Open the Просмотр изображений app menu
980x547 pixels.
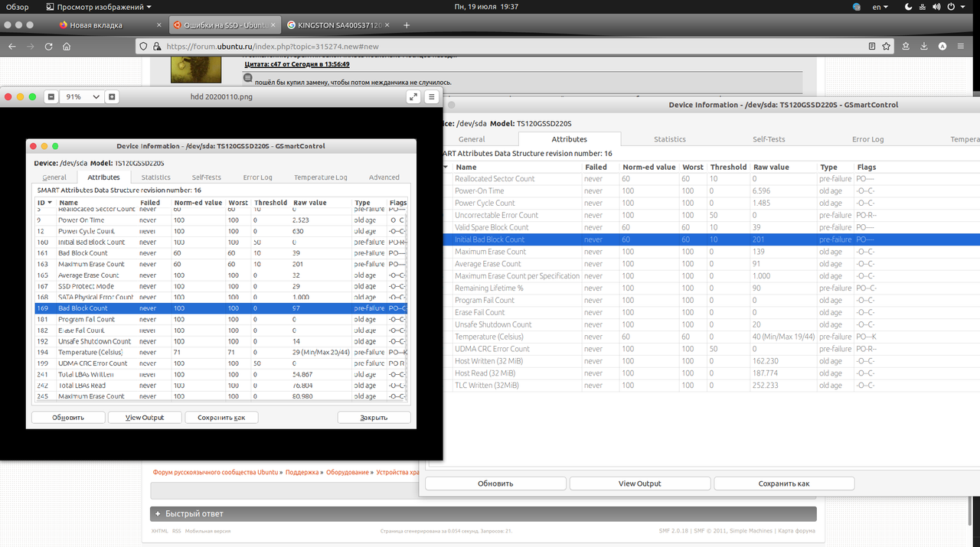(98, 7)
